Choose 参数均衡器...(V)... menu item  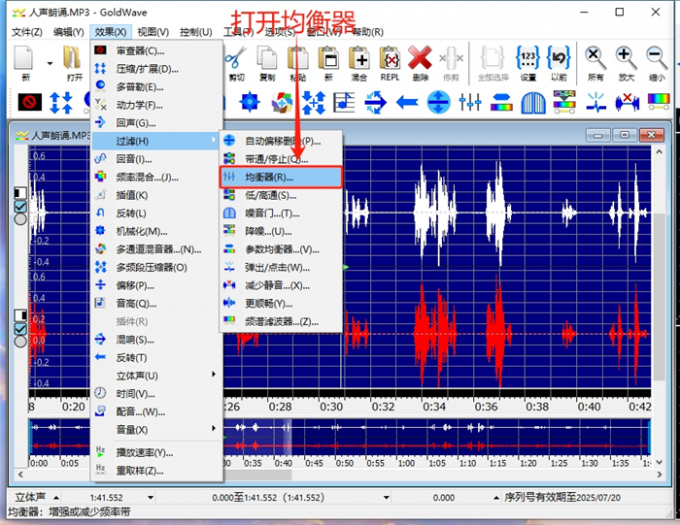pyautogui.click(x=281, y=249)
